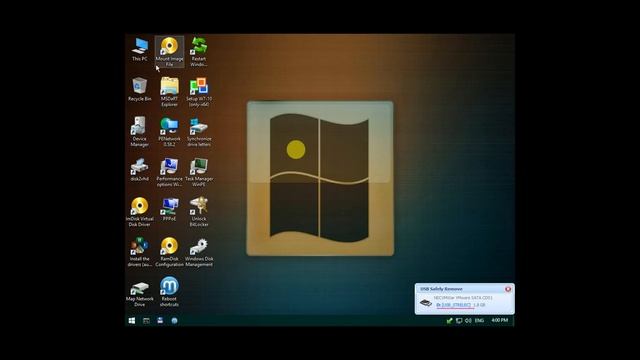640x360 pixels.
Task: Open the volume tray icon
Action: tap(468, 321)
